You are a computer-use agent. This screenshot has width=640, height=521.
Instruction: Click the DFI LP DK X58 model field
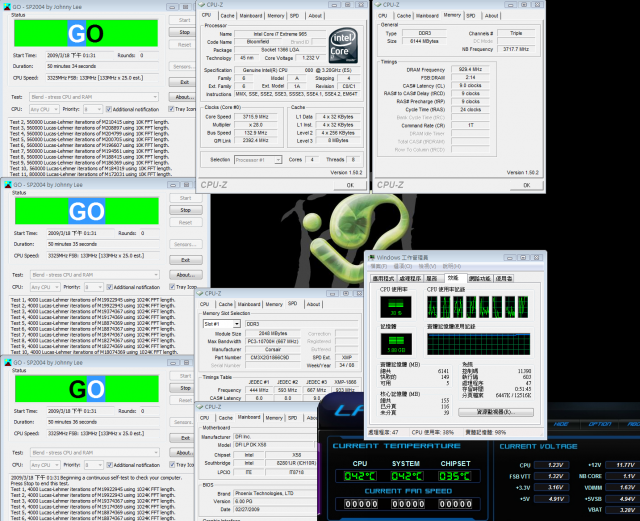(273, 445)
